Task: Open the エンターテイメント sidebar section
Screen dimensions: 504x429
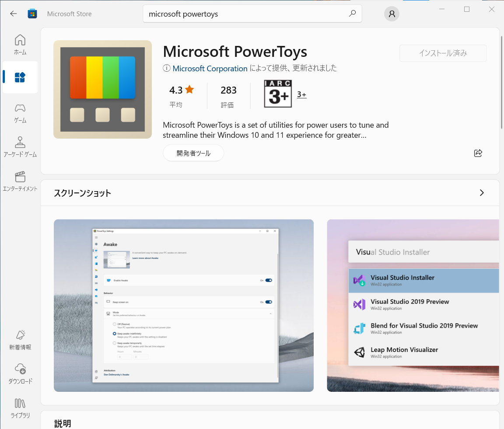Action: tap(20, 181)
